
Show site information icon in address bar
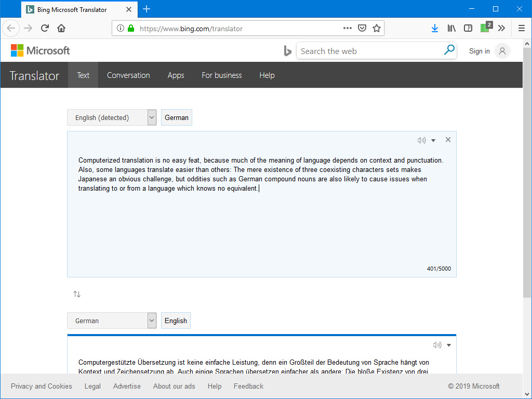[x=120, y=28]
